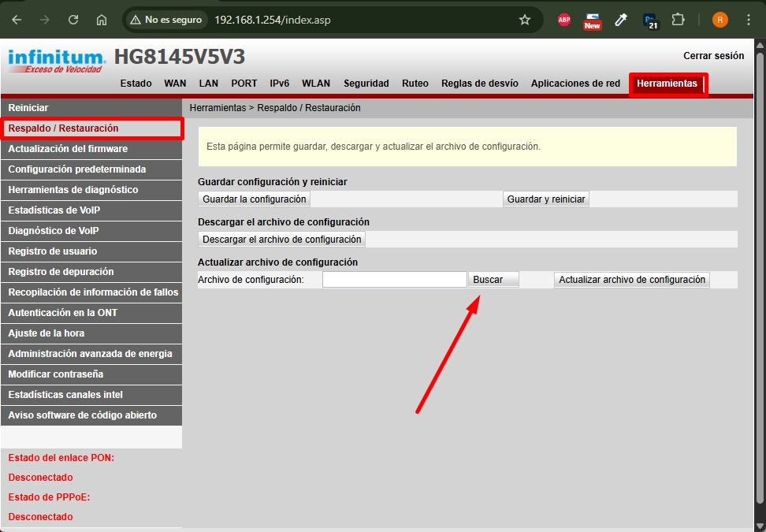This screenshot has height=532, width=766.
Task: Open Chrome's three-dot settings menu
Action: [747, 20]
